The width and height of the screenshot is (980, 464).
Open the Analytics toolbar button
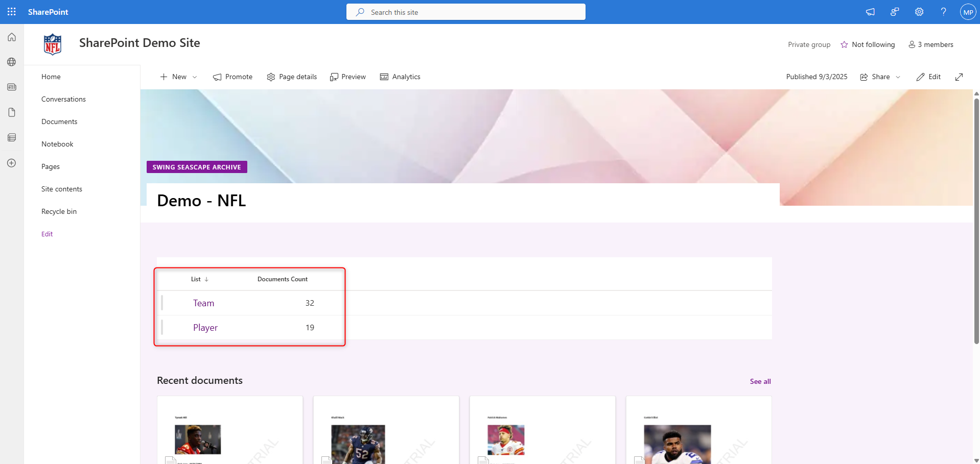400,77
